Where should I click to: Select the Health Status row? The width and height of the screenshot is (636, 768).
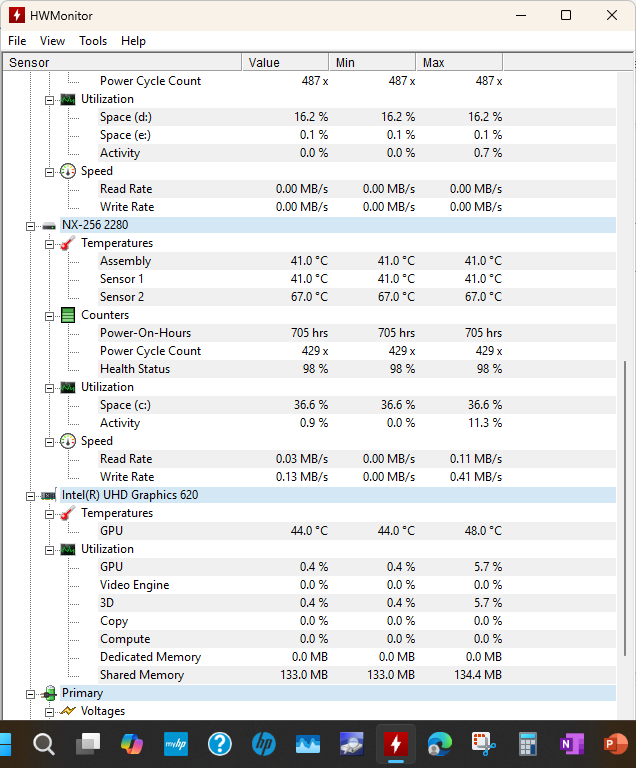coord(309,369)
